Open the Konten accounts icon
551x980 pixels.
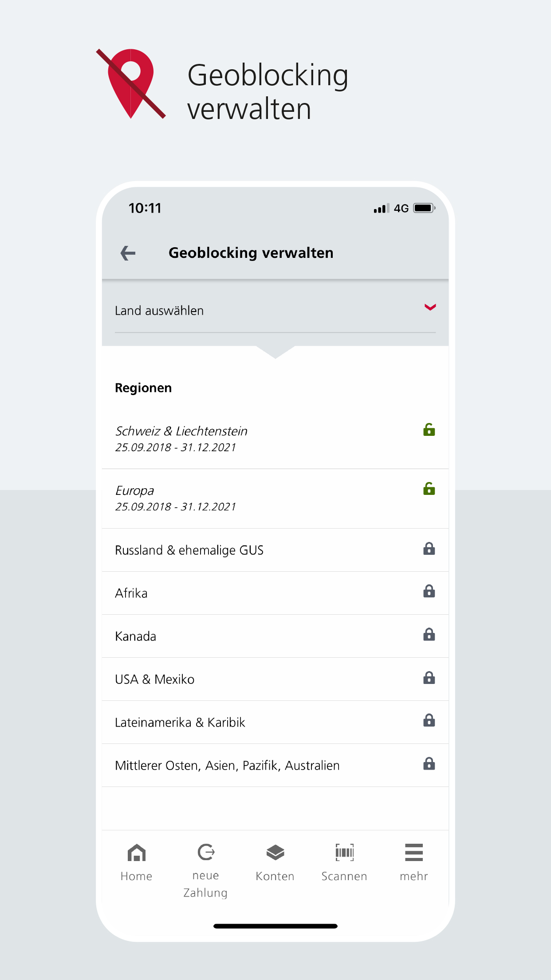(275, 852)
